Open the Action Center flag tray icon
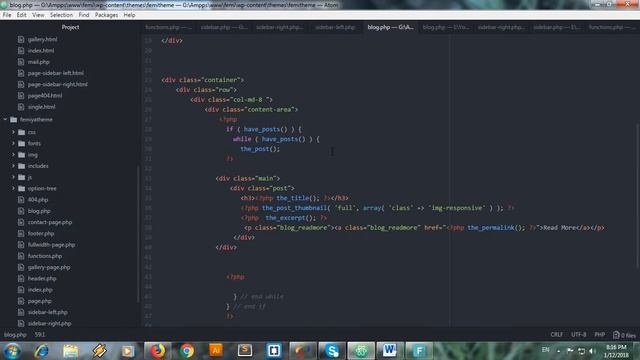 tap(570, 351)
